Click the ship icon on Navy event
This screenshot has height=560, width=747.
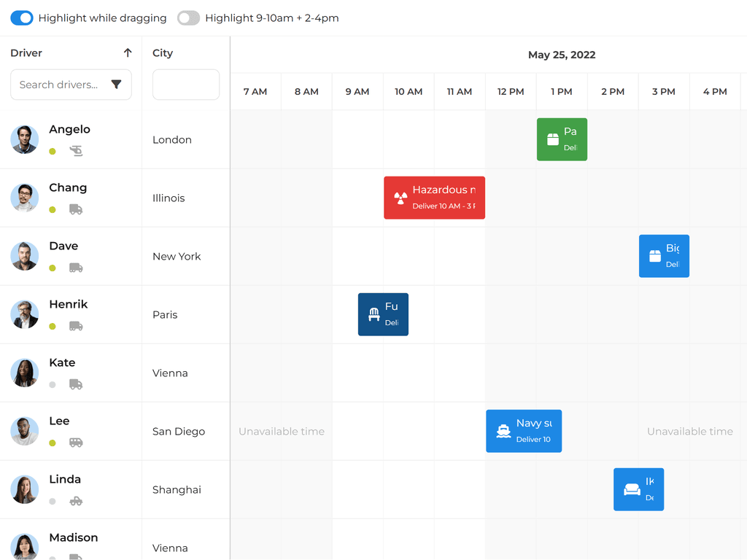[503, 431]
